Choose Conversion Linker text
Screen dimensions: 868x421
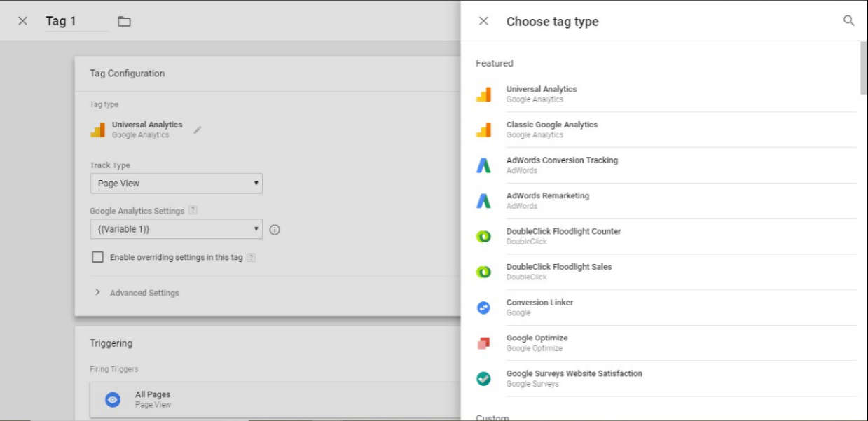click(539, 303)
